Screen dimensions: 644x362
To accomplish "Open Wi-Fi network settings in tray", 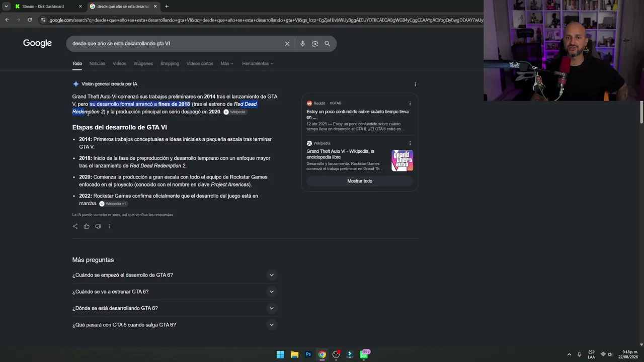I will pyautogui.click(x=603, y=354).
